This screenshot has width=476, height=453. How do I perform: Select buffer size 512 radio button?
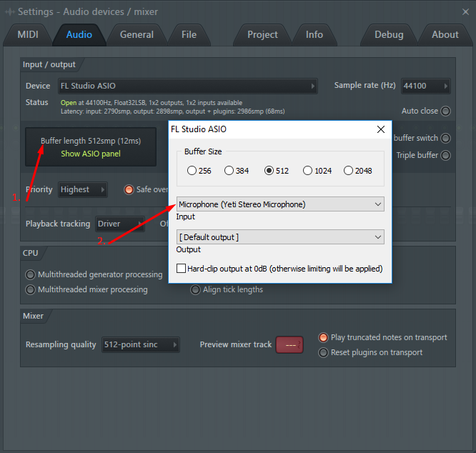coord(269,171)
